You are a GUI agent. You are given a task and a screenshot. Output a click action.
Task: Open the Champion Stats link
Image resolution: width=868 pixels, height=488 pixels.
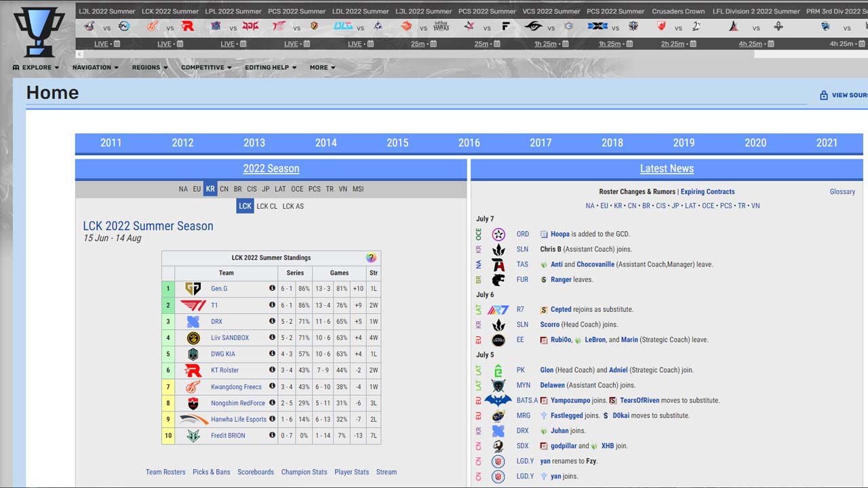pos(304,472)
